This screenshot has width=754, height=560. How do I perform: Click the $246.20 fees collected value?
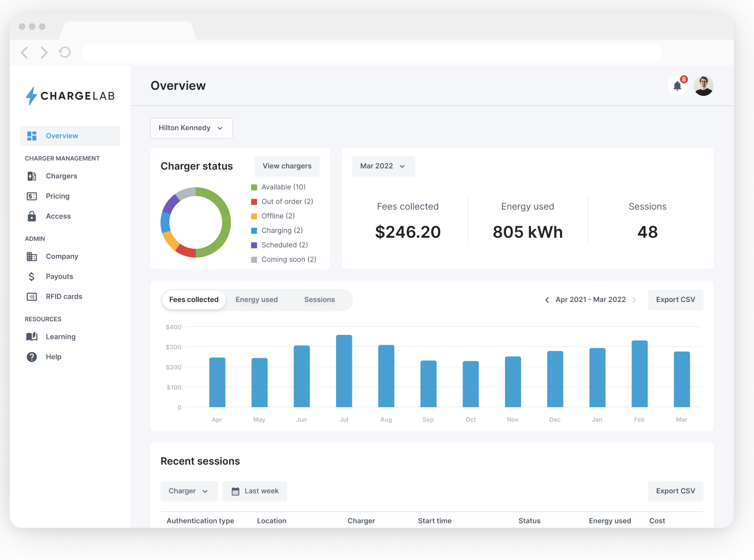coord(408,232)
